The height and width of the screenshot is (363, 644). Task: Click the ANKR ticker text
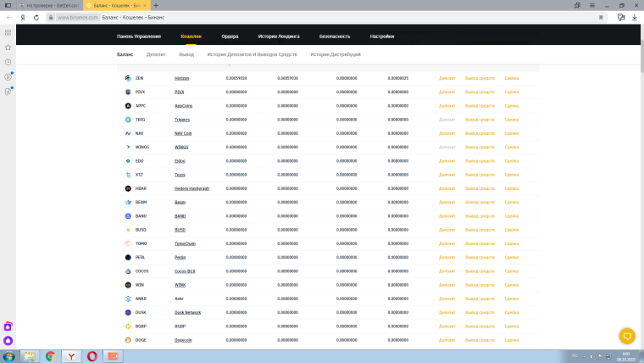coord(141,299)
